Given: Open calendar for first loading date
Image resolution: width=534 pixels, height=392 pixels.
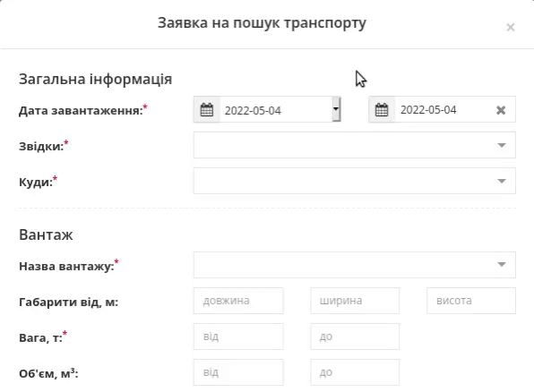Looking at the screenshot, I should 207,109.
